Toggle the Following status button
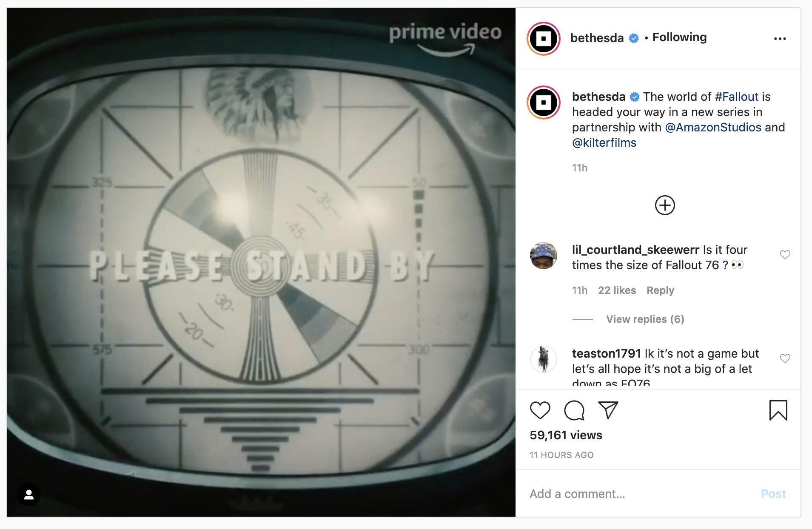 click(x=680, y=37)
